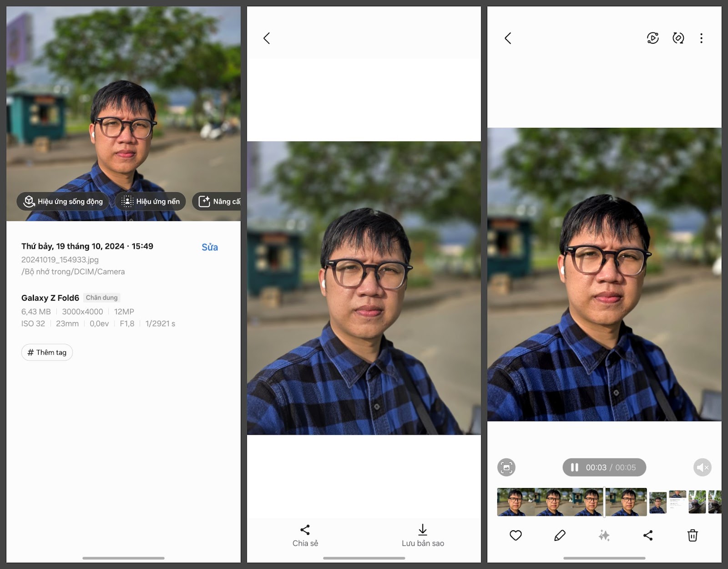Tap the 'Nâng cấp' enhancement chip
Viewport: 728px width, 569px height.
(x=217, y=201)
